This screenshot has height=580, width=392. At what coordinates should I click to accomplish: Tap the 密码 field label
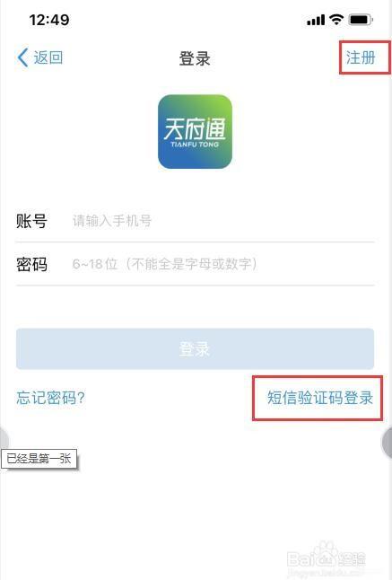click(31, 264)
